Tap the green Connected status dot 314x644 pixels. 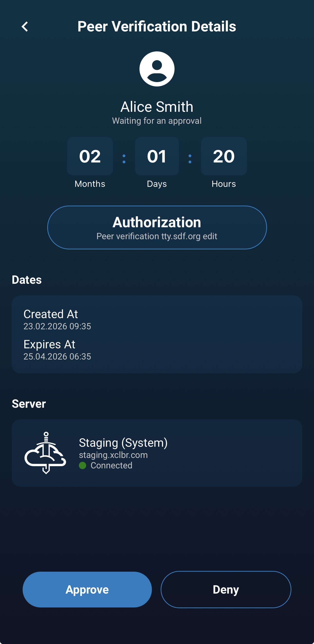(83, 465)
